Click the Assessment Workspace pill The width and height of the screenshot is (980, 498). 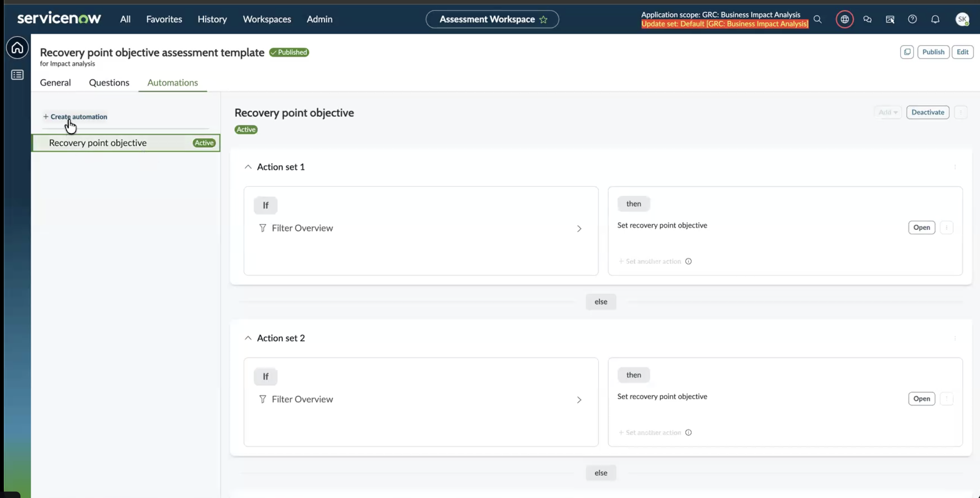492,19
